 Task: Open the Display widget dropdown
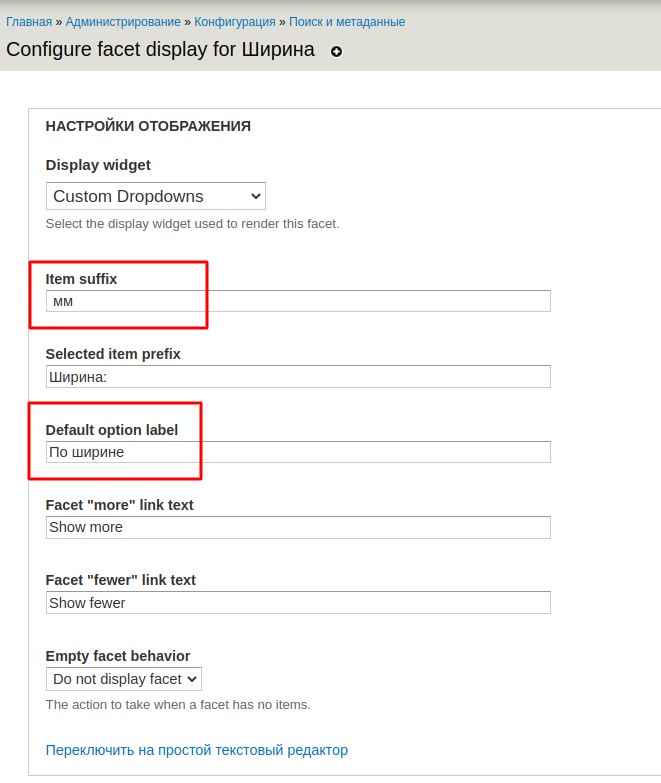[156, 196]
